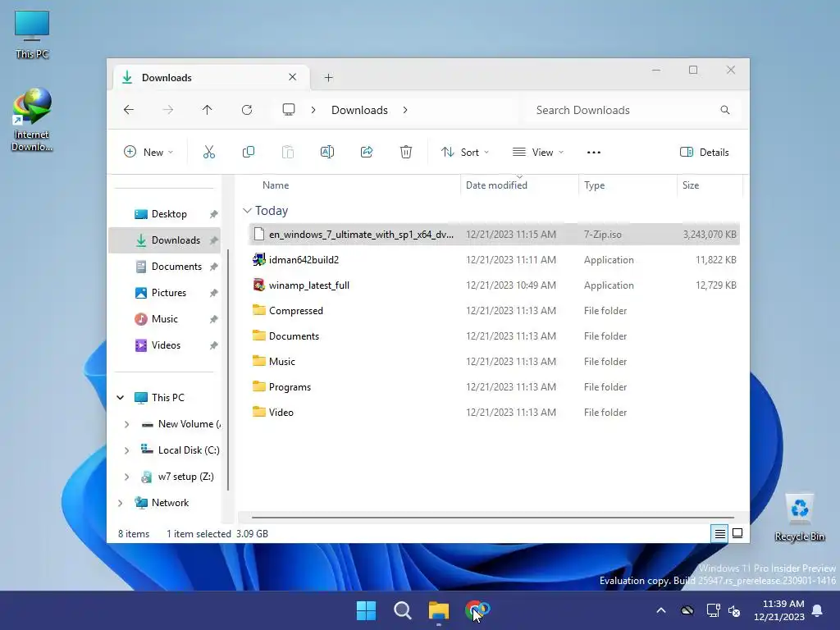Open This PC desktop icon
840x630 pixels.
point(32,34)
